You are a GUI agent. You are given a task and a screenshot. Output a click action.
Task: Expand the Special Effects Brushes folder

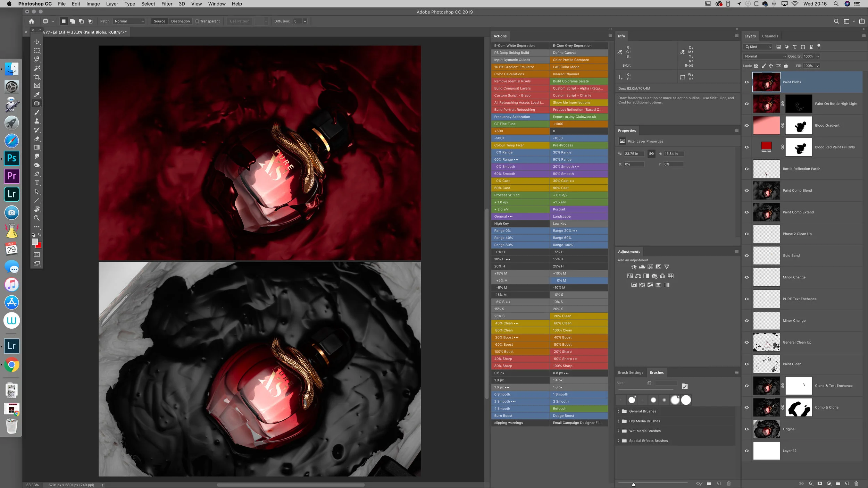click(x=619, y=441)
